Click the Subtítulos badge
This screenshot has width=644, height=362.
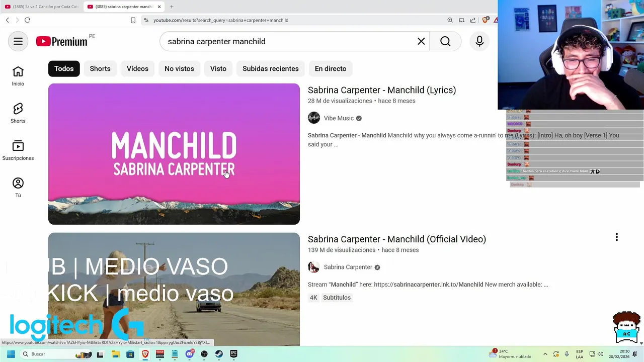pyautogui.click(x=337, y=298)
